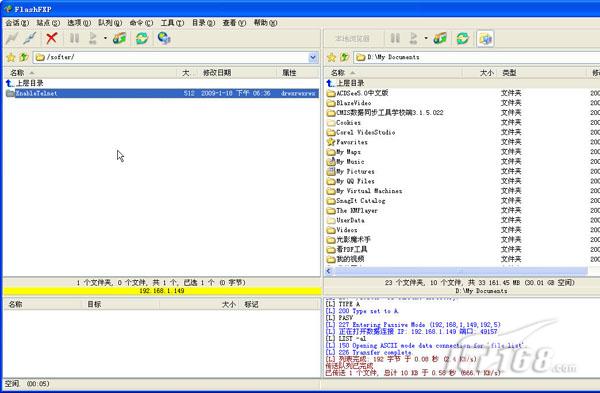Sort remote list by 修改日期 column header
This screenshot has height=393, width=600.
pos(236,73)
